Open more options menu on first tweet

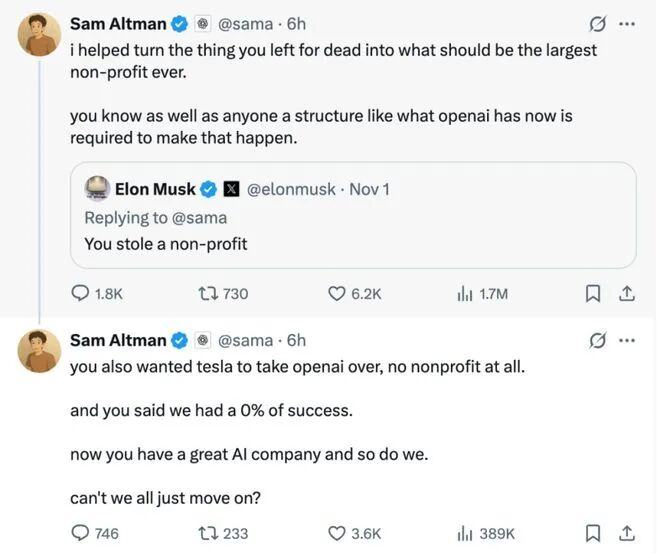point(627,23)
